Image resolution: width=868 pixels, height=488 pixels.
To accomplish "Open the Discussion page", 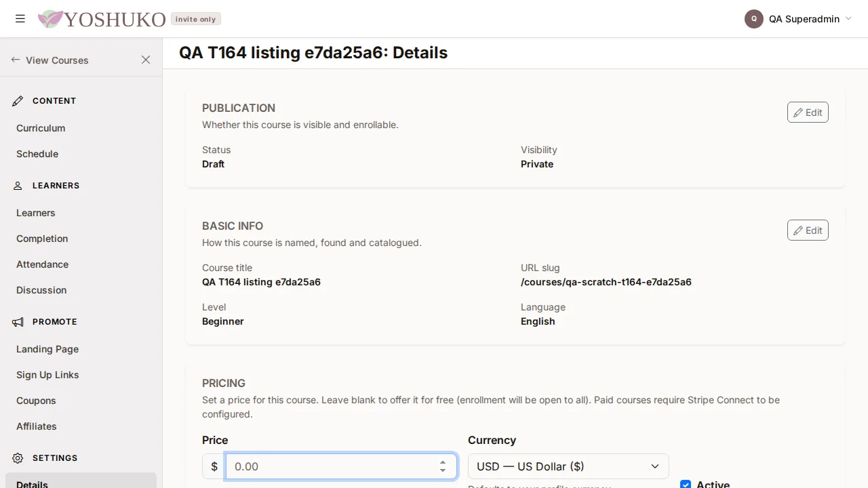I will (x=41, y=290).
